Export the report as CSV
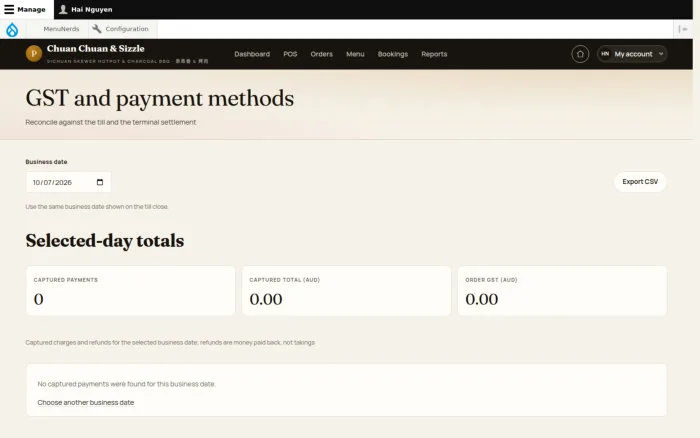The height and width of the screenshot is (438, 700). 640,182
